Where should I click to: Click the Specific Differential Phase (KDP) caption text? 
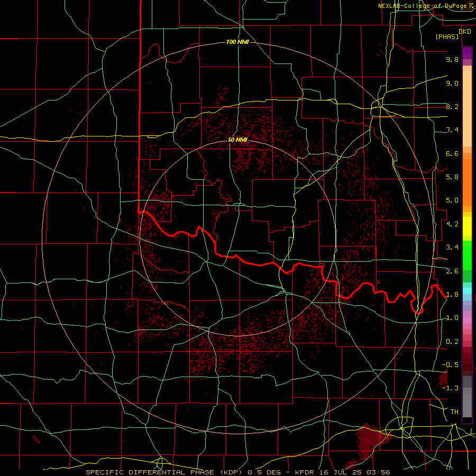[x=165, y=472]
